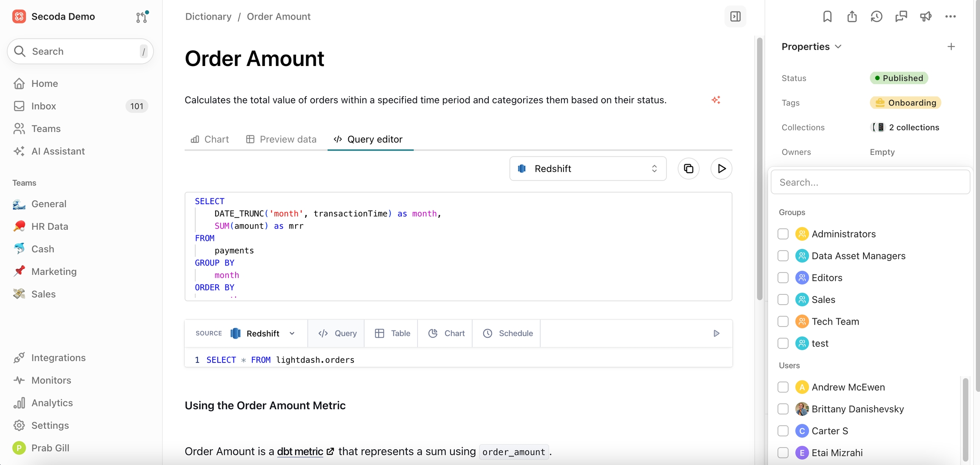Expand the SOURCE Redshift dropdown chevron
This screenshot has width=980, height=465.
pyautogui.click(x=292, y=334)
